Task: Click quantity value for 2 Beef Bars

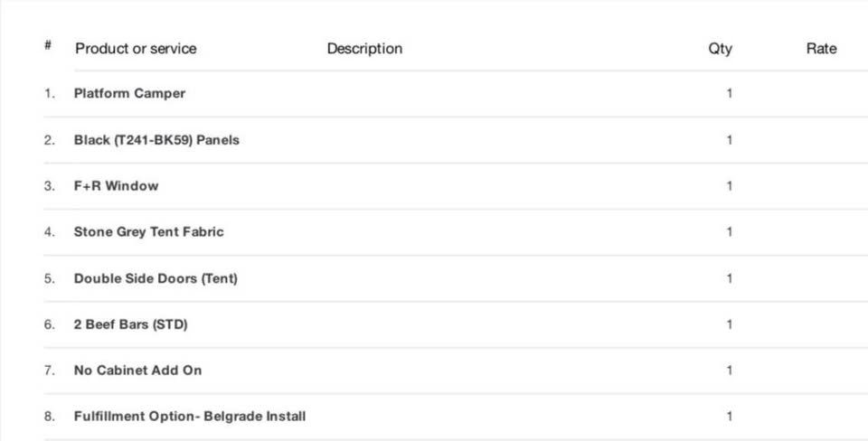Action: click(x=730, y=324)
